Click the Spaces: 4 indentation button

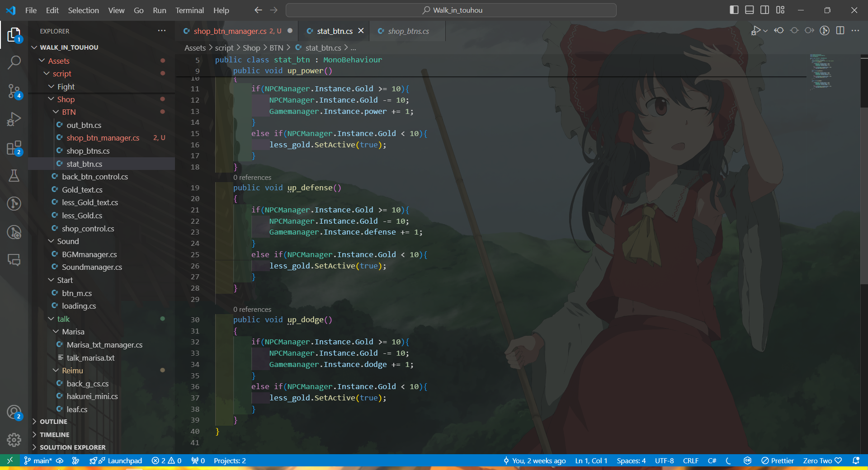click(631, 461)
